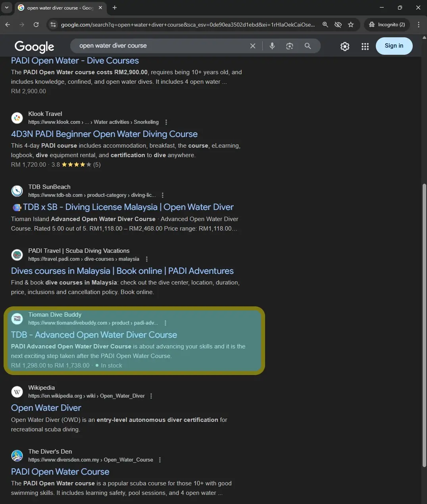Open Dives courses in Malaysia PADI Adventures link
Screen dimensions: 427x504
(x=122, y=271)
